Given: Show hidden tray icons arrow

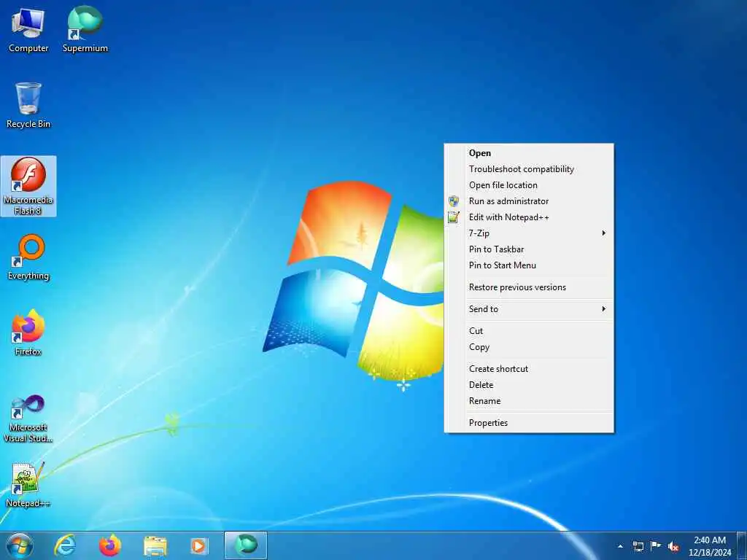Looking at the screenshot, I should (x=620, y=546).
